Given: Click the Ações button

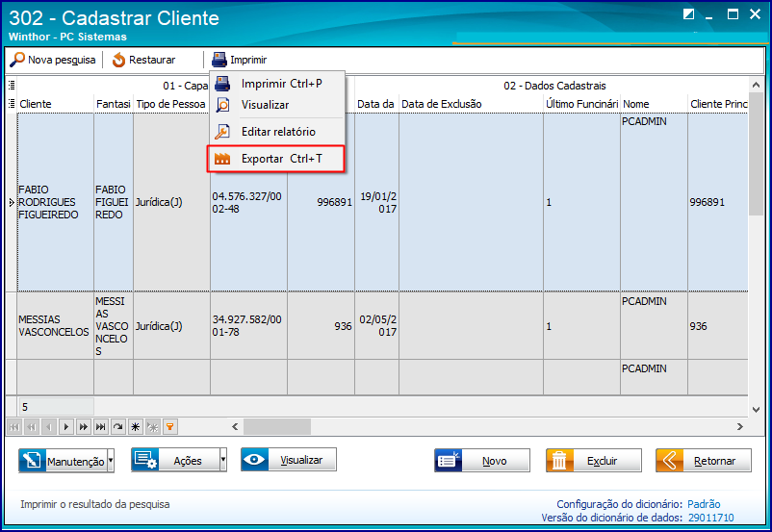Looking at the screenshot, I should 175,461.
